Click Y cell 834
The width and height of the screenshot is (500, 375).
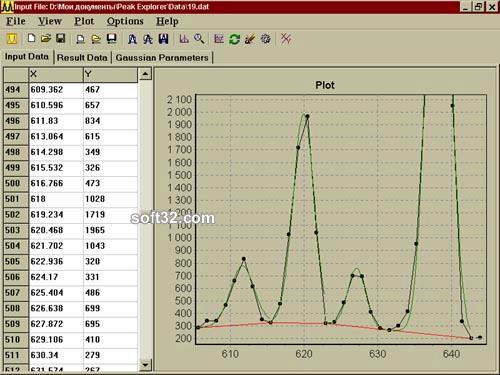coord(110,121)
